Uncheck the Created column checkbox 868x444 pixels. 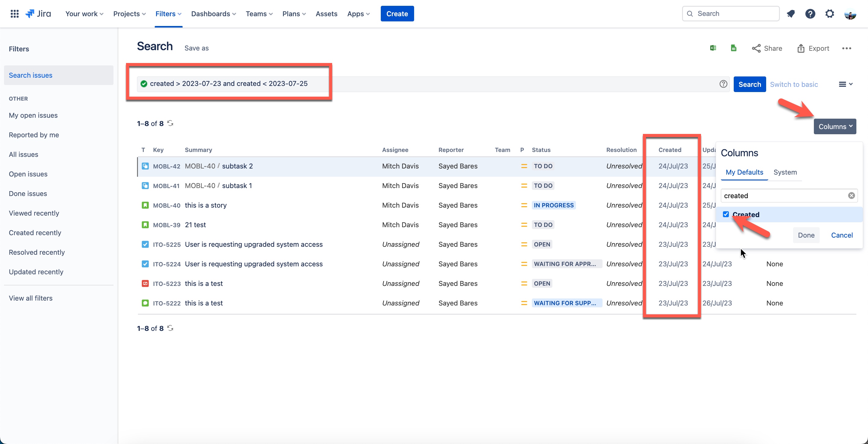click(x=726, y=214)
